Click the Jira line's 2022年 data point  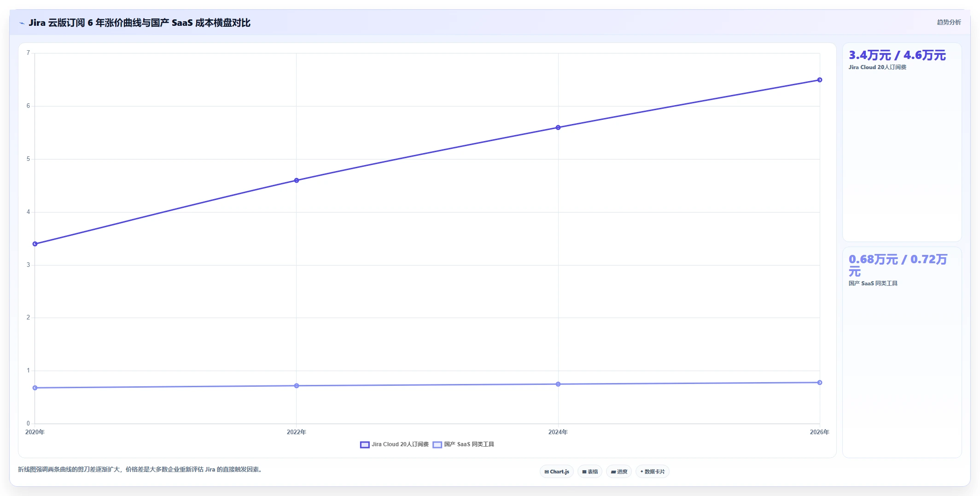click(x=297, y=180)
